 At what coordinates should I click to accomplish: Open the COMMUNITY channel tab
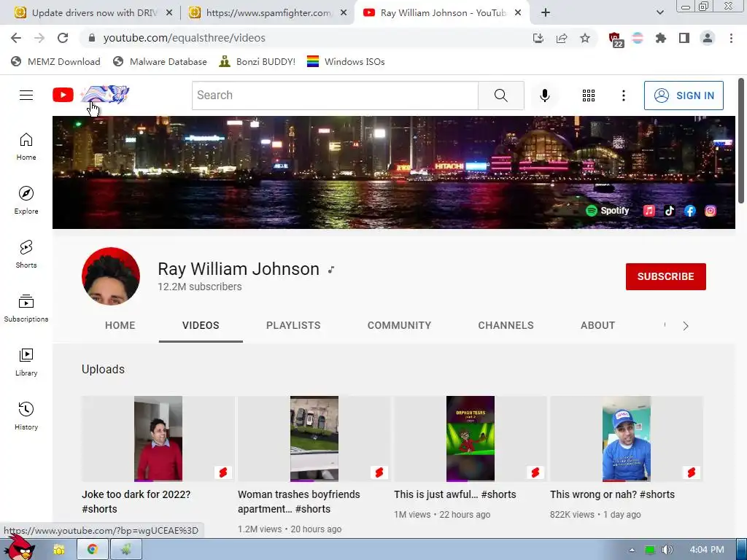399,325
